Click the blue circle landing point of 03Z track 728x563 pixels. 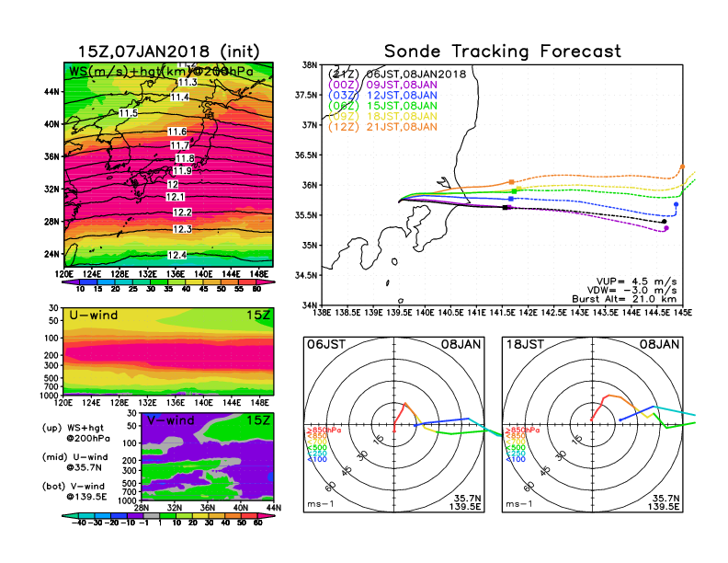pyautogui.click(x=676, y=204)
